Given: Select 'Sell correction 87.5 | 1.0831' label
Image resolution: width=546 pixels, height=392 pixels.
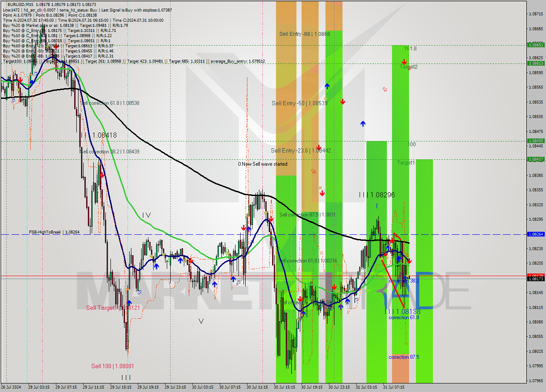Looking at the screenshot, I should pos(307,215).
